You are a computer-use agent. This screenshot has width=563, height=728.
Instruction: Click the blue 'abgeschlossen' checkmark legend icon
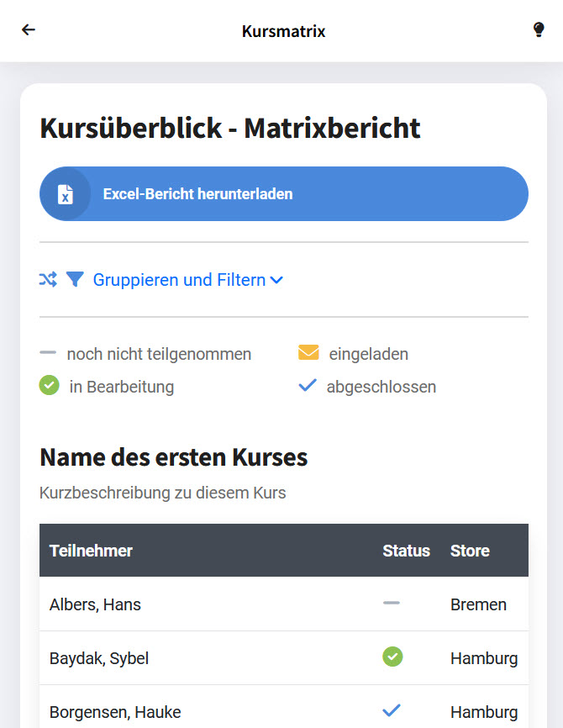(x=308, y=387)
